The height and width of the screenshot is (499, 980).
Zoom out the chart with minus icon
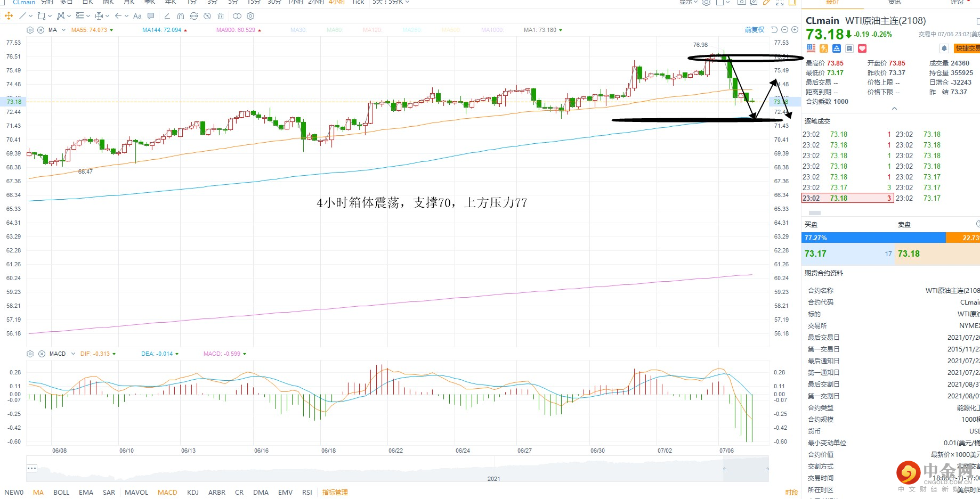[784, 30]
